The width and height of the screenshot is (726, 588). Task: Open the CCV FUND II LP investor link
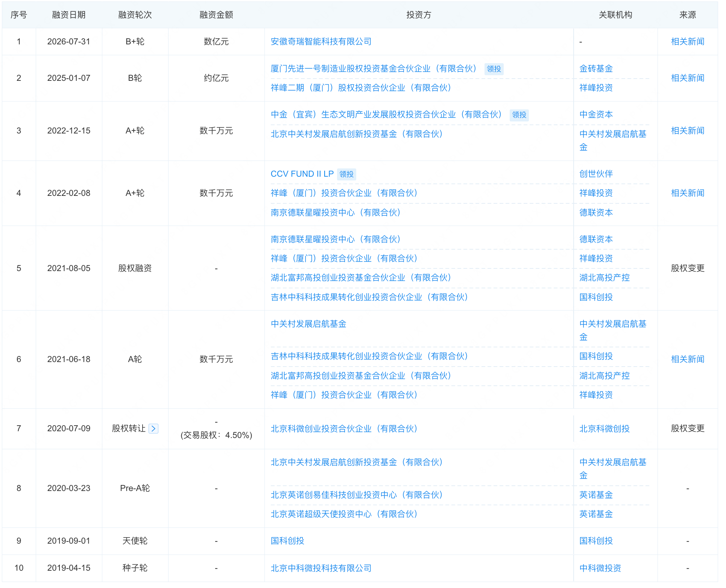pyautogui.click(x=302, y=174)
